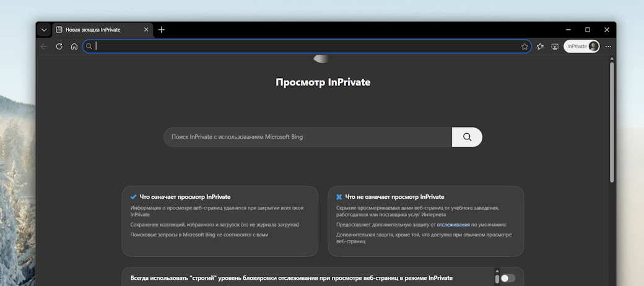Open Settings and more ellipsis menu

click(x=608, y=46)
